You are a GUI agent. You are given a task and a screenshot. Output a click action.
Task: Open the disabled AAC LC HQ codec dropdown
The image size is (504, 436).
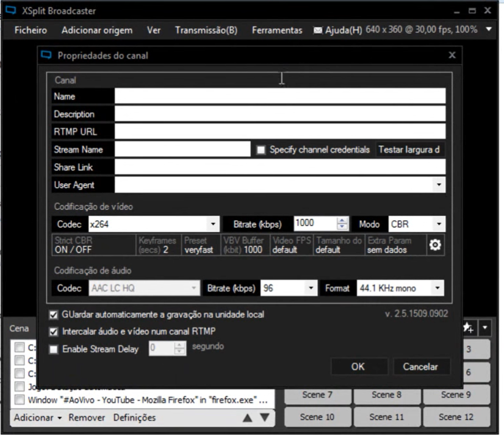194,288
